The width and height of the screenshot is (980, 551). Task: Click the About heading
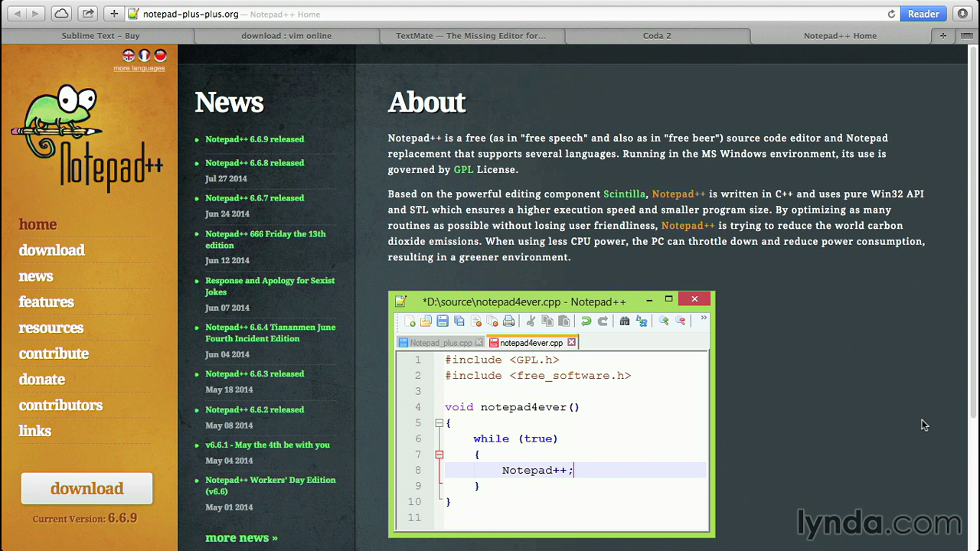point(426,103)
